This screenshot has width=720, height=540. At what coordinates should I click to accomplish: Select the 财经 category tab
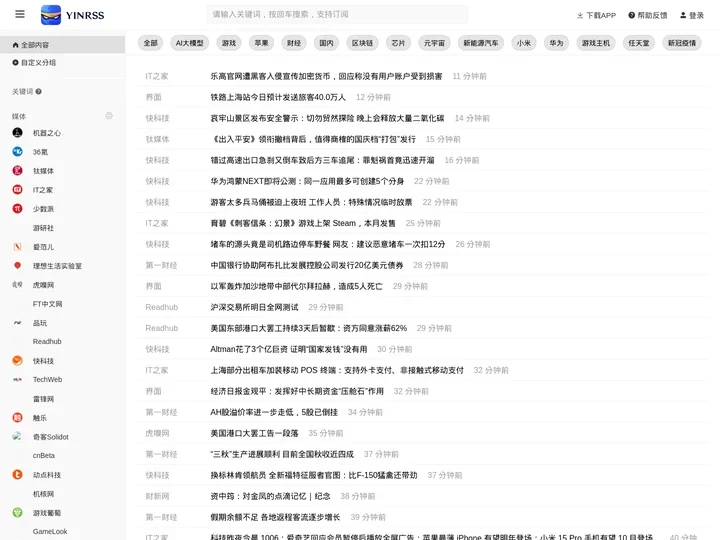pos(294,43)
